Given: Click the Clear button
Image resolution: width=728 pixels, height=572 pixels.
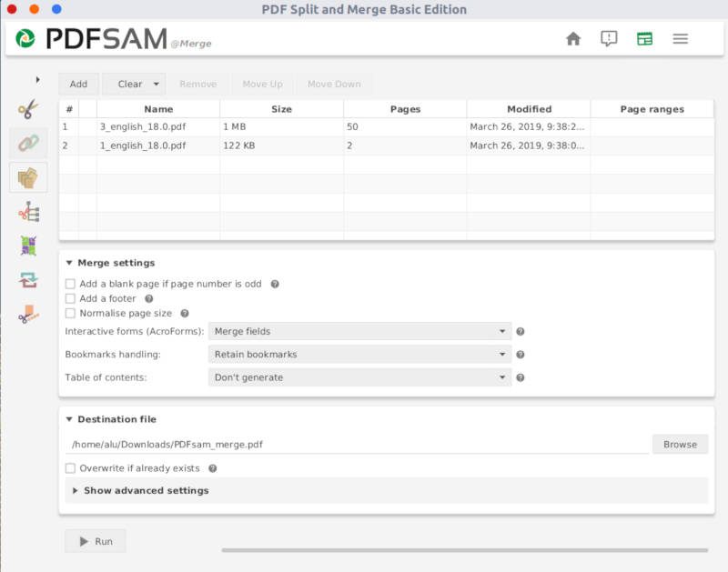Looking at the screenshot, I should pyautogui.click(x=130, y=84).
